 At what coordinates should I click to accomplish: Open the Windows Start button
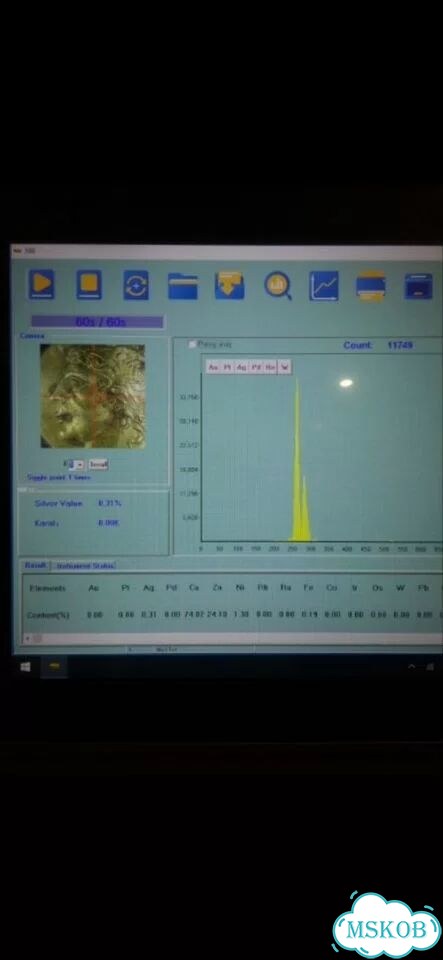coord(25,667)
